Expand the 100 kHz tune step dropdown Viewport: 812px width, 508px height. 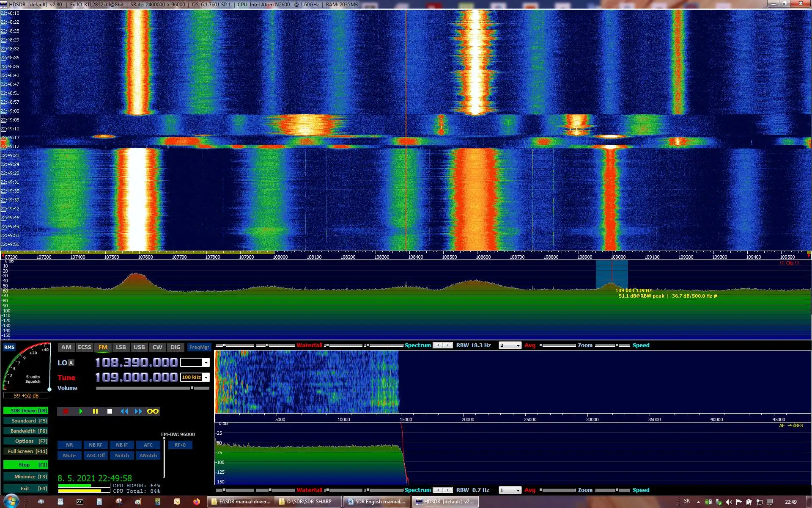pyautogui.click(x=206, y=377)
